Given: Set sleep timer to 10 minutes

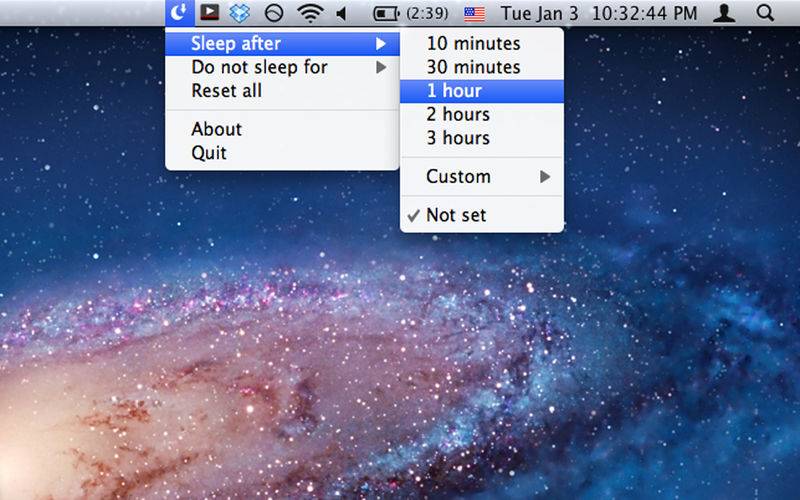Looking at the screenshot, I should click(473, 44).
